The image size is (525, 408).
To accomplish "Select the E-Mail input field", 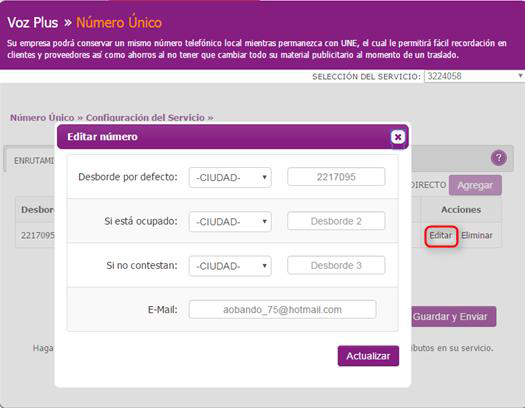I will coord(282,310).
